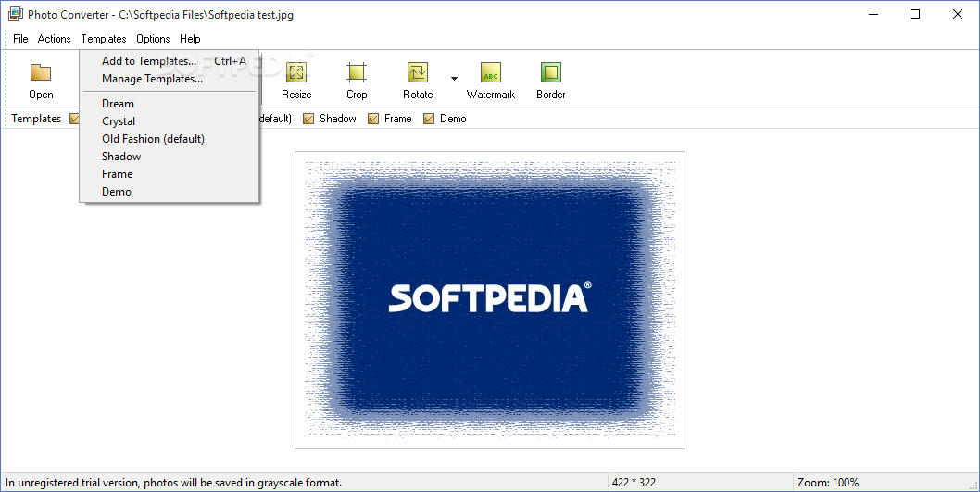Viewport: 980px width, 492px height.
Task: Open the Options menu
Action: point(153,39)
